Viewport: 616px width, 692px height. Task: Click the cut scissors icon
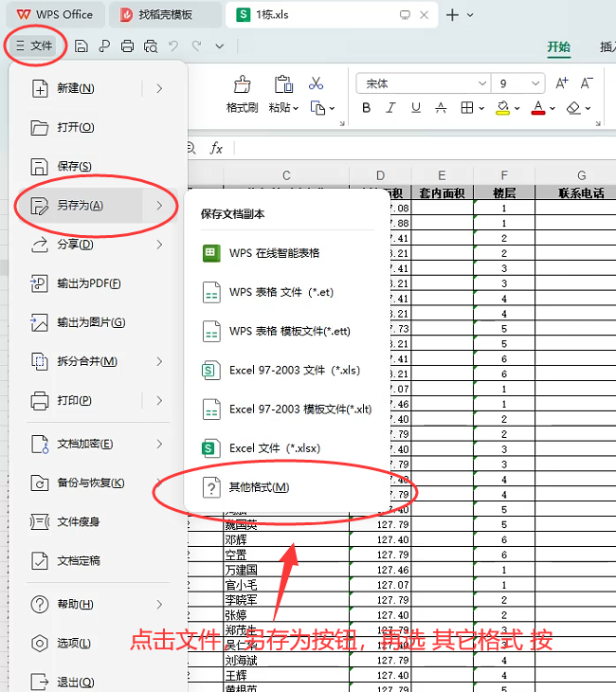pos(317,84)
